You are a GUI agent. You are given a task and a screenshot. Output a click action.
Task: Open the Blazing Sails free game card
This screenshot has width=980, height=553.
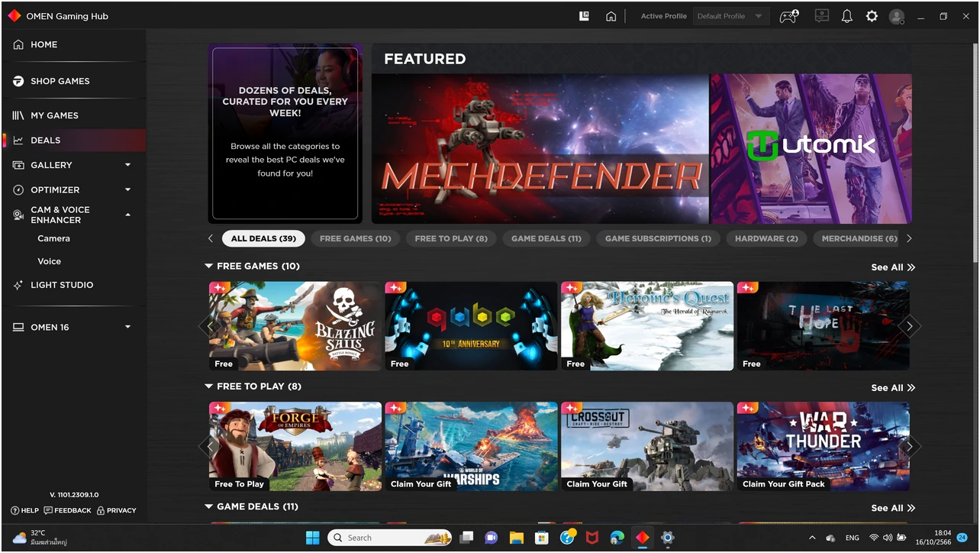(295, 326)
